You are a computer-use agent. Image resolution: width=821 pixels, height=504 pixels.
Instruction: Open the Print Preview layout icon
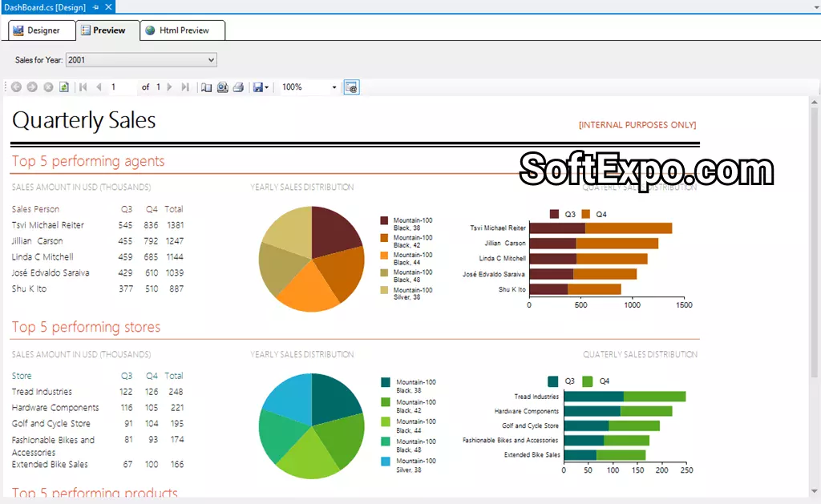click(x=222, y=87)
